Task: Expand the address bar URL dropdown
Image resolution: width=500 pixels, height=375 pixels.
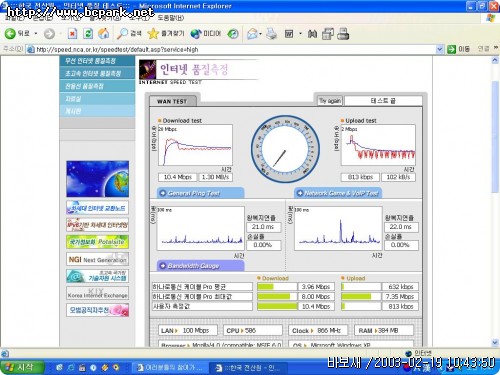Action: [440, 49]
